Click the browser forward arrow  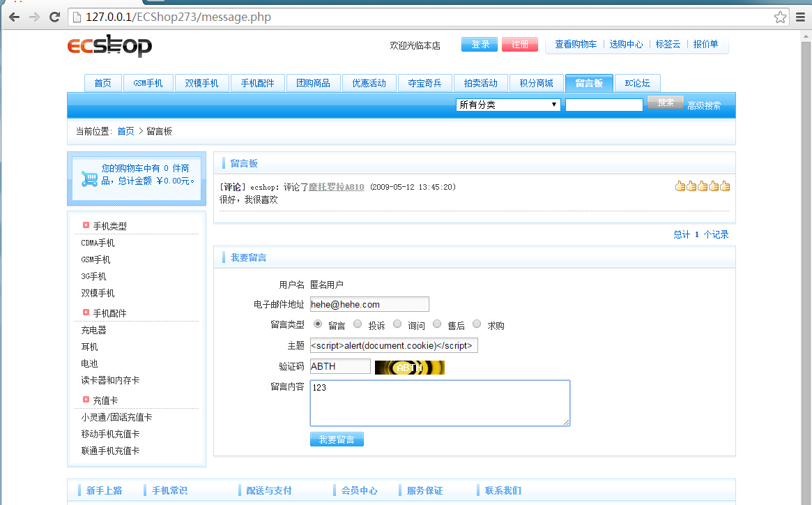point(34,17)
